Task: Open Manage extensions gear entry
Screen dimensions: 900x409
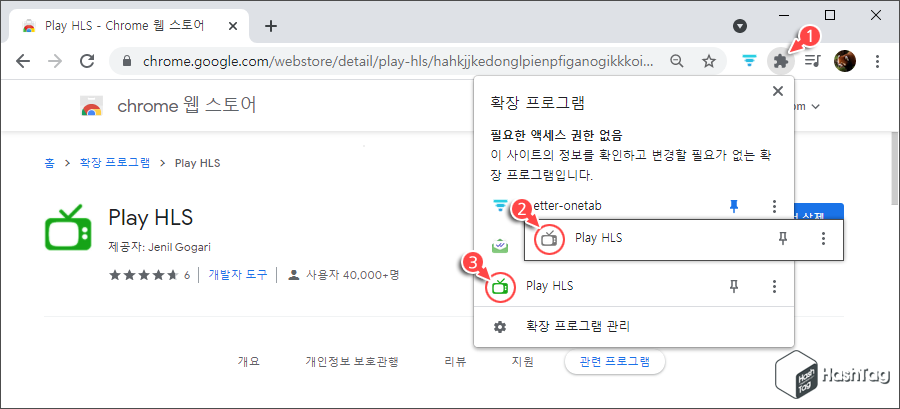Action: coord(634,327)
